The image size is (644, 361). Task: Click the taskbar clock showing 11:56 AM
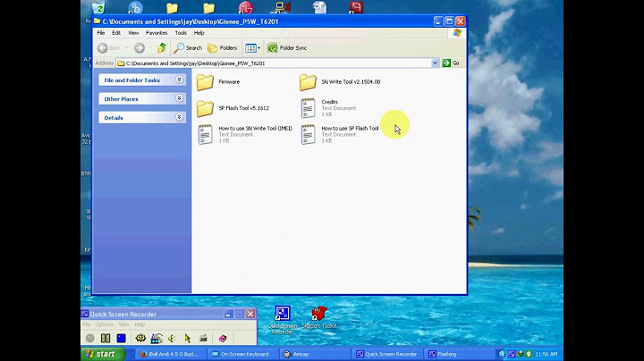(x=547, y=354)
